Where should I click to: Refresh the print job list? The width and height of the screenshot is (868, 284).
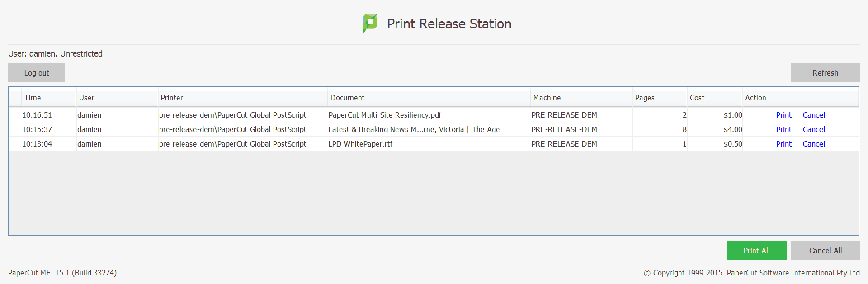point(825,72)
